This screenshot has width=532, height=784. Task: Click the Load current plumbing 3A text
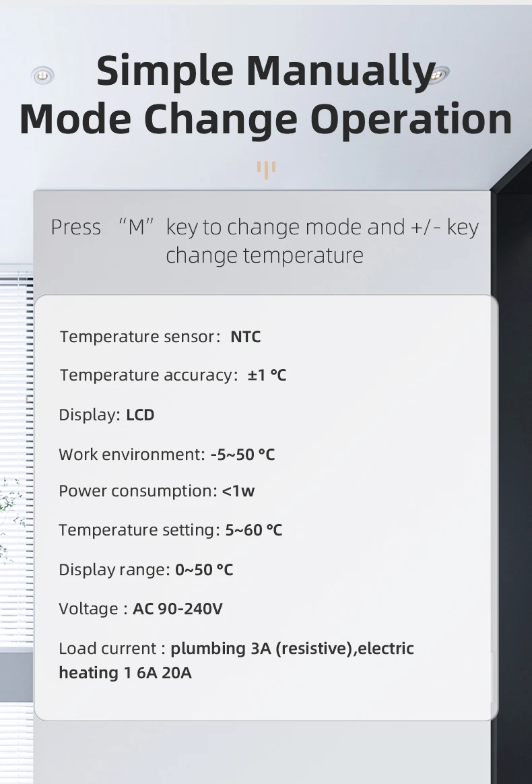click(x=236, y=649)
